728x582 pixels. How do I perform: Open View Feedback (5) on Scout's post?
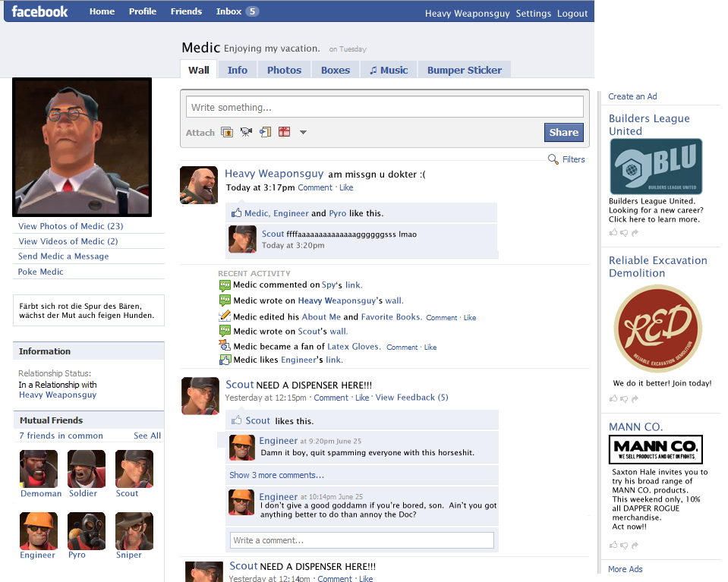click(x=411, y=398)
